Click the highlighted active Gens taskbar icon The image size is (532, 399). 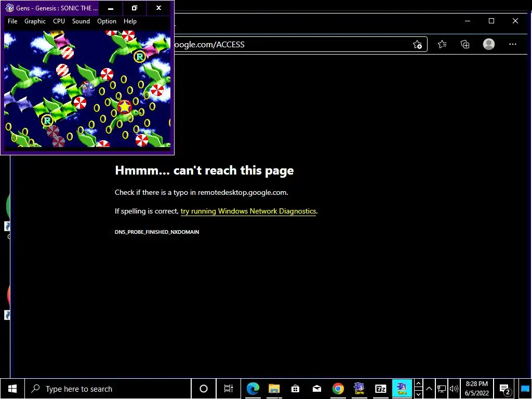pyautogui.click(x=402, y=389)
